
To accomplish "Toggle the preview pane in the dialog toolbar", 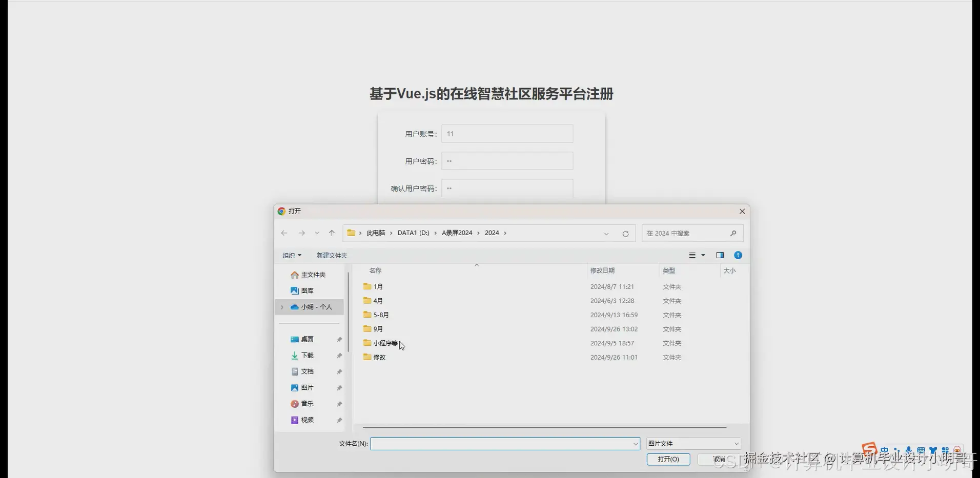I will point(720,255).
